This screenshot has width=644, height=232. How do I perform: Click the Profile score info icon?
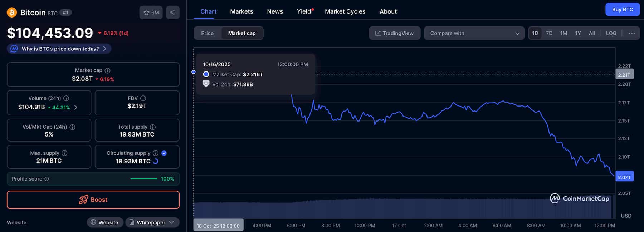pos(47,179)
